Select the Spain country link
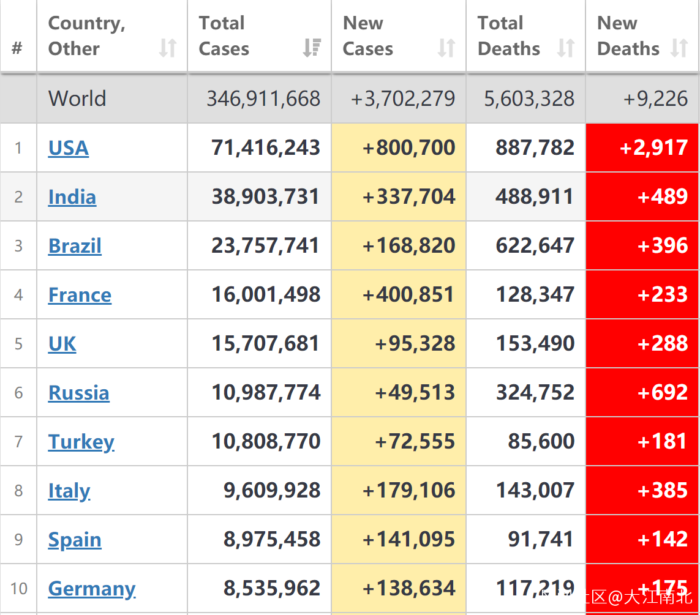The image size is (700, 615). pyautogui.click(x=75, y=540)
